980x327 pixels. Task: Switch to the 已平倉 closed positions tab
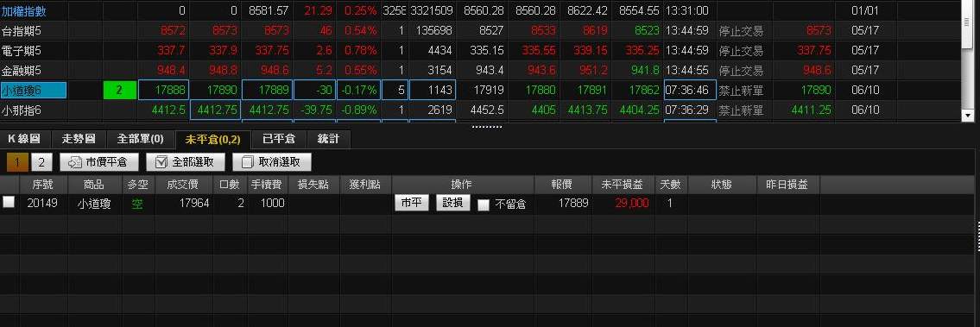click(x=279, y=139)
